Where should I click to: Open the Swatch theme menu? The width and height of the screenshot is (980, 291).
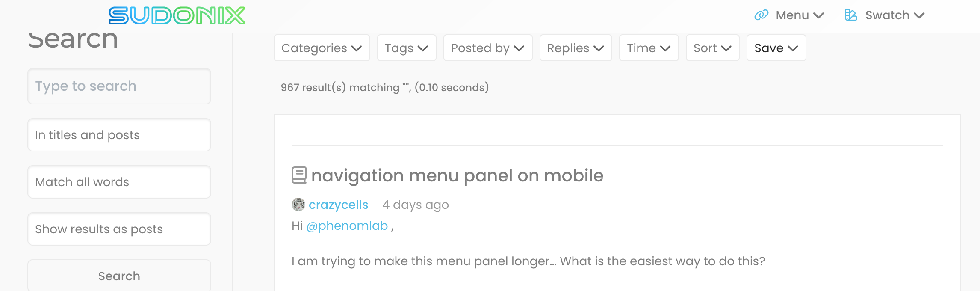894,15
